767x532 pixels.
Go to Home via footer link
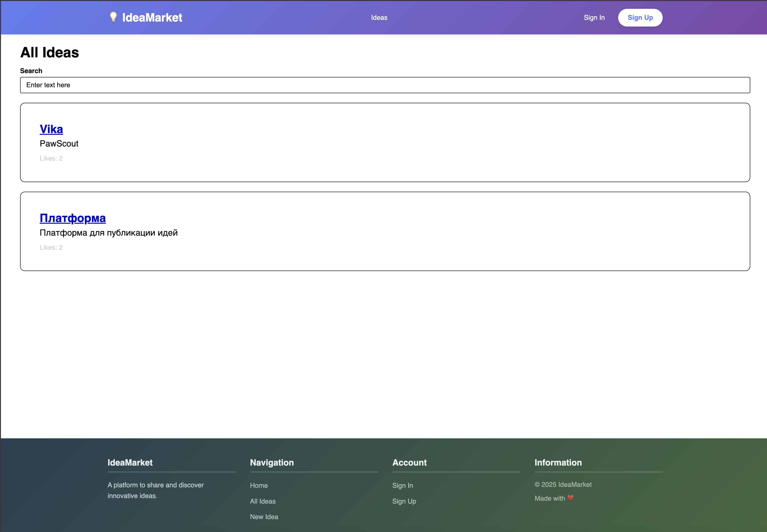(x=259, y=485)
